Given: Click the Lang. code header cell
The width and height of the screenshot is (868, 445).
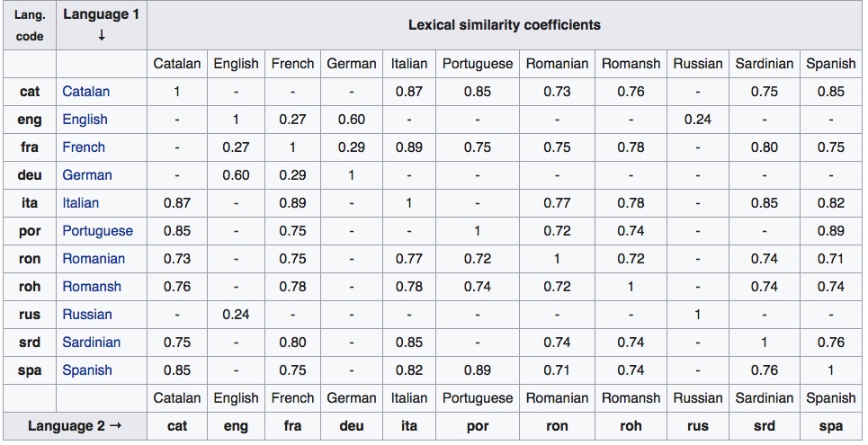Looking at the screenshot, I should coord(30,26).
